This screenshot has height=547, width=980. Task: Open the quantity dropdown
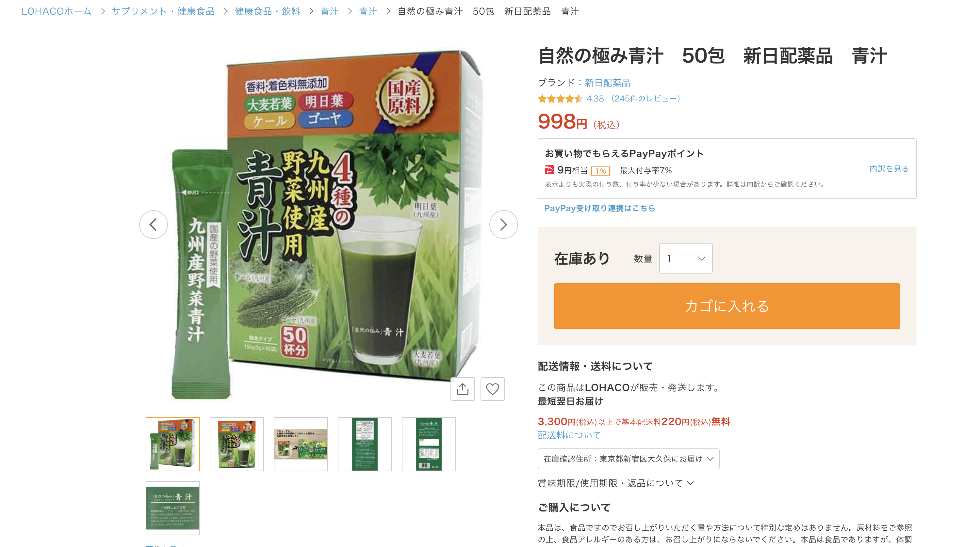(686, 258)
